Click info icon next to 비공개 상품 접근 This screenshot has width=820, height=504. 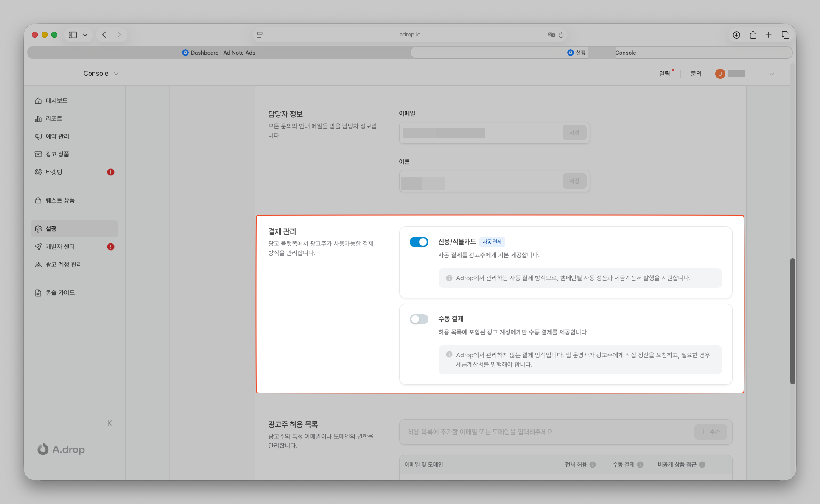point(702,465)
